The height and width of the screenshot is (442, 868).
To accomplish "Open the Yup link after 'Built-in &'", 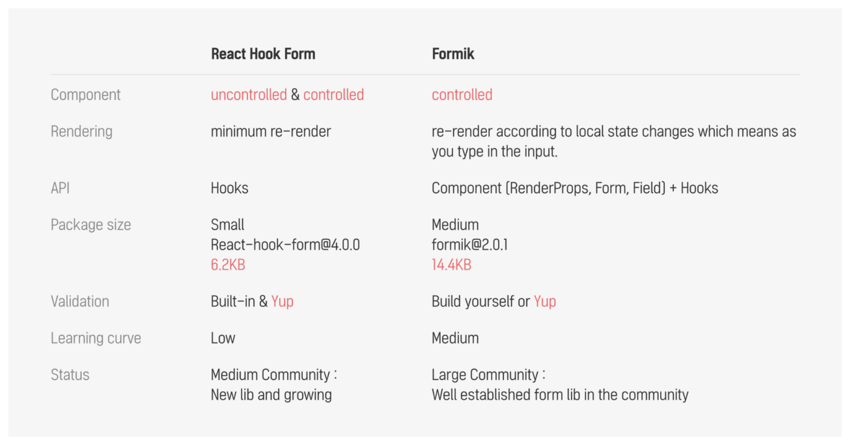I will 282,302.
